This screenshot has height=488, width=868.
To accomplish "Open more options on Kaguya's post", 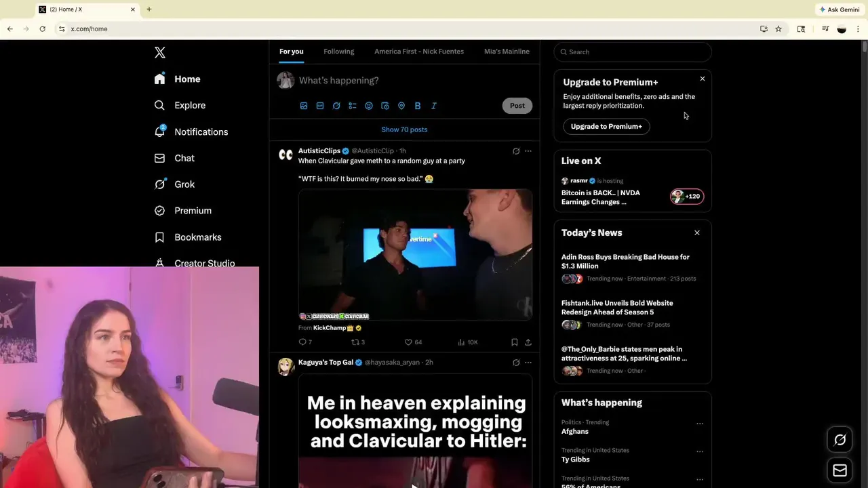I will tap(528, 363).
